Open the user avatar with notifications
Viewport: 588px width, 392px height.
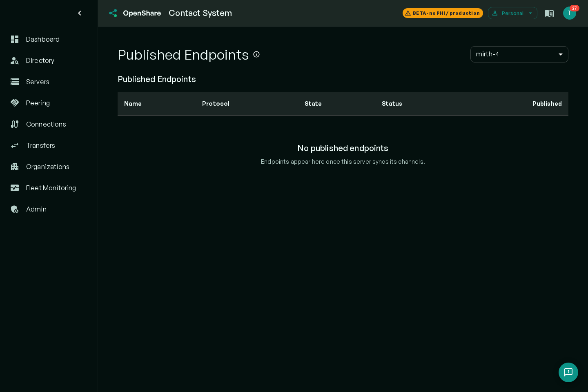tap(570, 13)
